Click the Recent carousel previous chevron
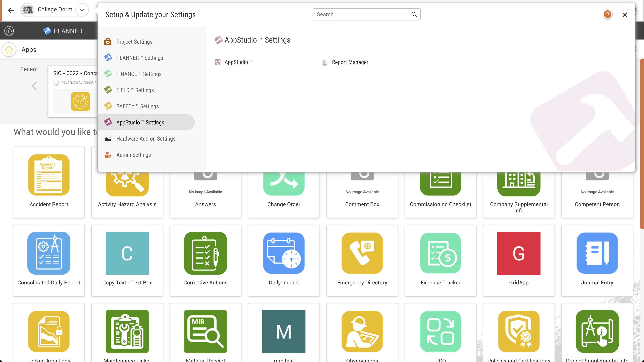Viewport: 644px width, 362px height. point(34,86)
